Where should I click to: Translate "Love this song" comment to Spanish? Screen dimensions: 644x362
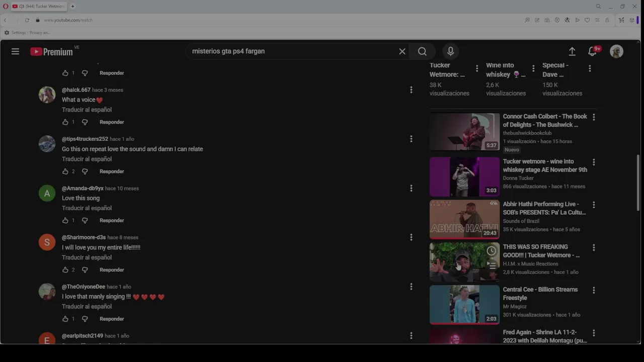click(x=87, y=208)
